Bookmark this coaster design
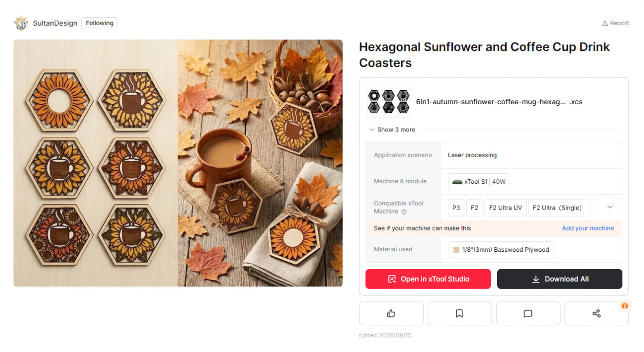 pos(459,313)
